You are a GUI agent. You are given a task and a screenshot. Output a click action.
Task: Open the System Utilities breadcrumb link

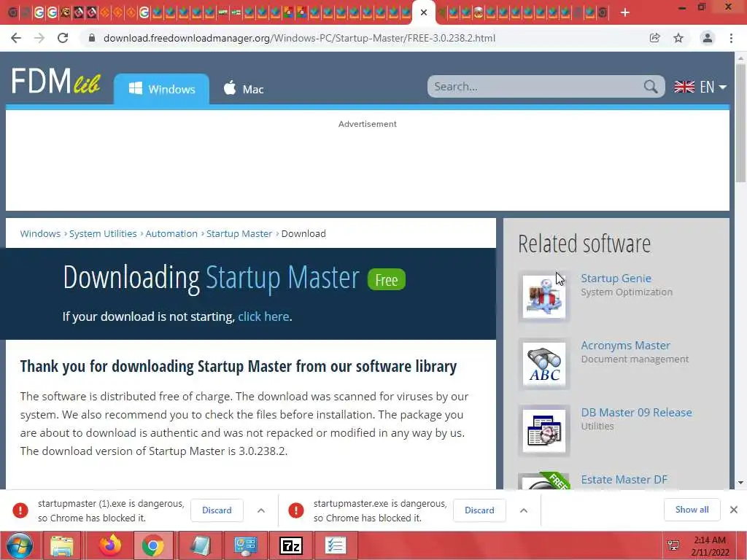103,234
